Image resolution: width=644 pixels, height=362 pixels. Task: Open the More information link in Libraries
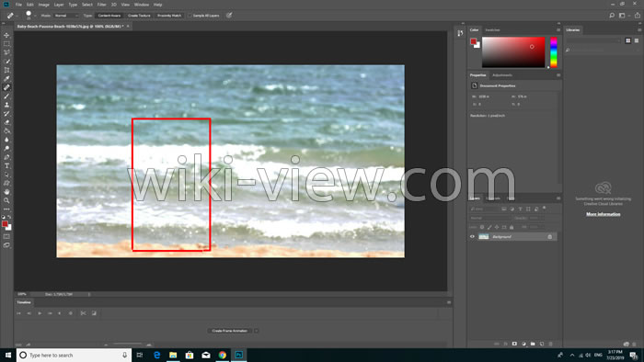603,214
